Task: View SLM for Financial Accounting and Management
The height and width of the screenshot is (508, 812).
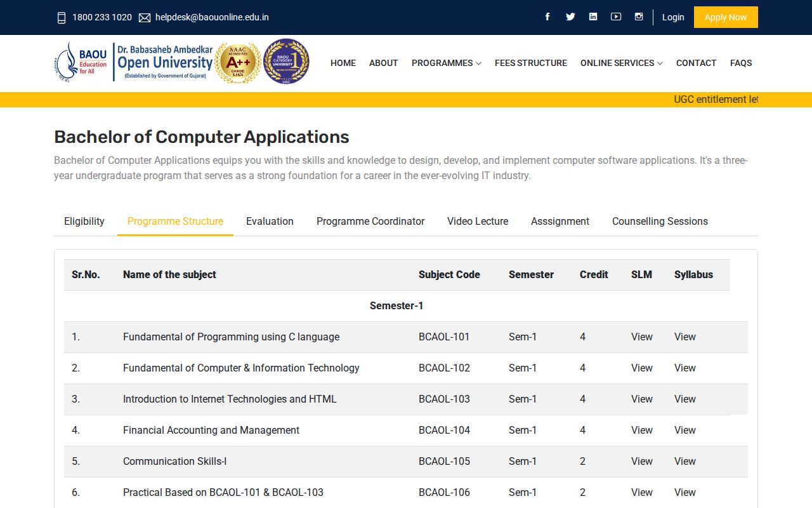Action: coord(642,430)
